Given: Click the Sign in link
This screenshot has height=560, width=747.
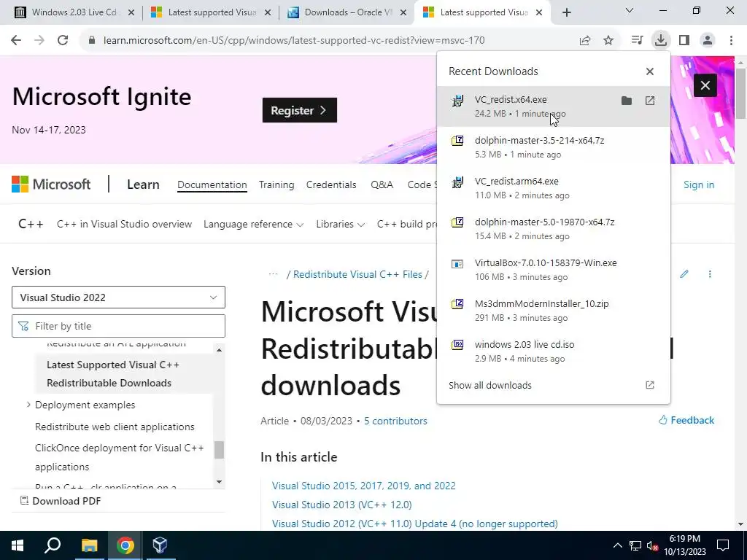Looking at the screenshot, I should tap(699, 184).
